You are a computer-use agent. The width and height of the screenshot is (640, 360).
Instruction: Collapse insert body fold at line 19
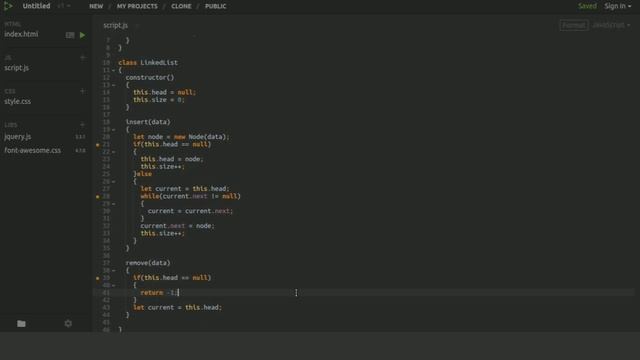113,130
